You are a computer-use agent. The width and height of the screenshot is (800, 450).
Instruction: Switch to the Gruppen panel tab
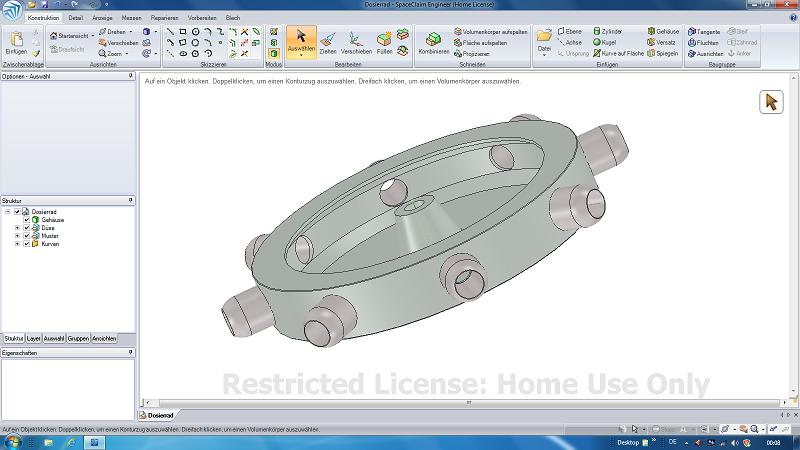(x=78, y=338)
